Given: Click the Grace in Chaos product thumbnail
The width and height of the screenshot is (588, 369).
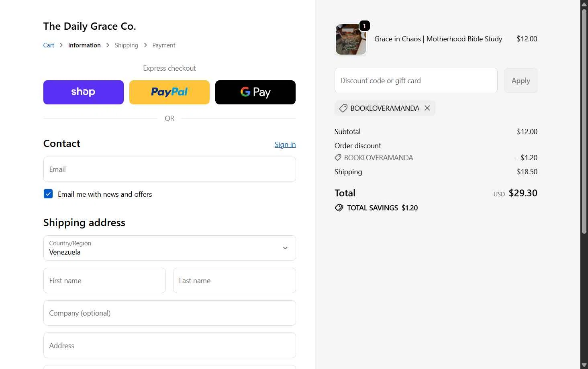Looking at the screenshot, I should (351, 39).
